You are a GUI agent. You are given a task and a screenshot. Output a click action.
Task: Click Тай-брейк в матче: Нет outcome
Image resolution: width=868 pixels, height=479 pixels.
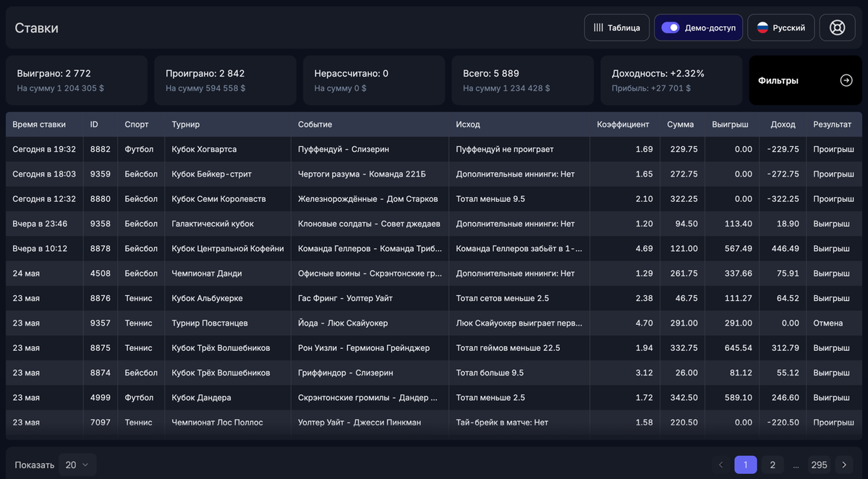[502, 423]
